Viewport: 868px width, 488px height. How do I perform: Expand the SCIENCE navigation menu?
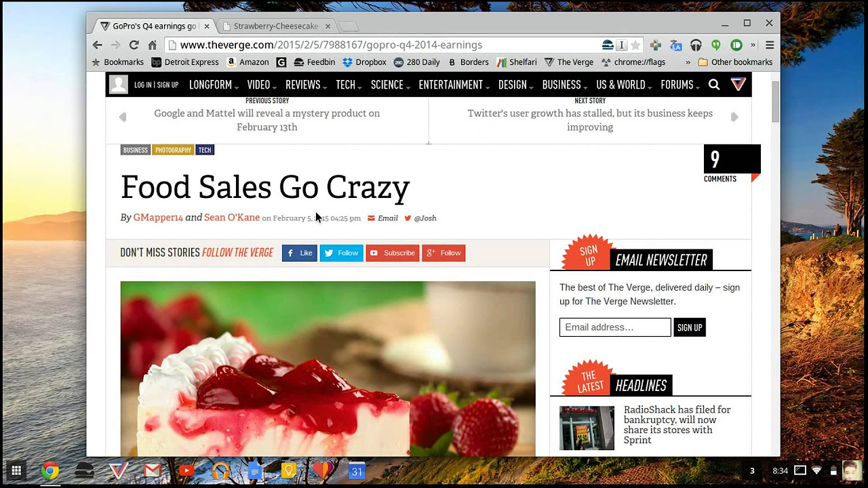(x=391, y=85)
